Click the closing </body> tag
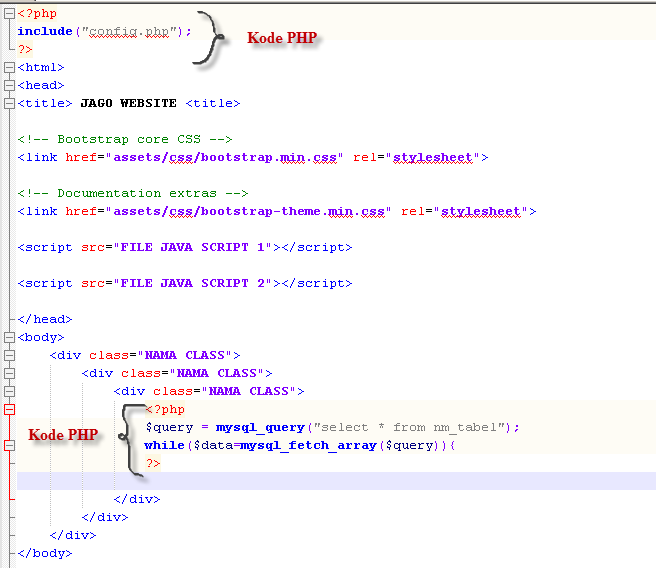Screen dimensions: 656x568 click(x=45, y=553)
